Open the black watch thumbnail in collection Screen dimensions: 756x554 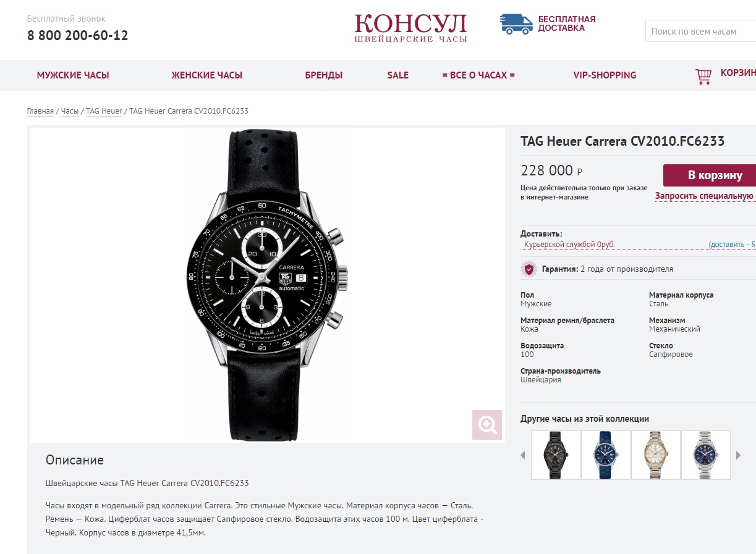point(556,455)
